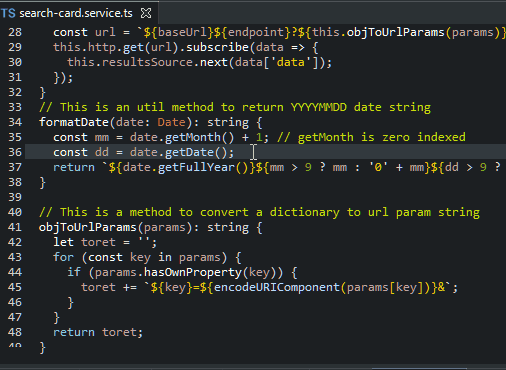Click line number 34 in gutter
Image resolution: width=506 pixels, height=370 pixels.
point(15,122)
